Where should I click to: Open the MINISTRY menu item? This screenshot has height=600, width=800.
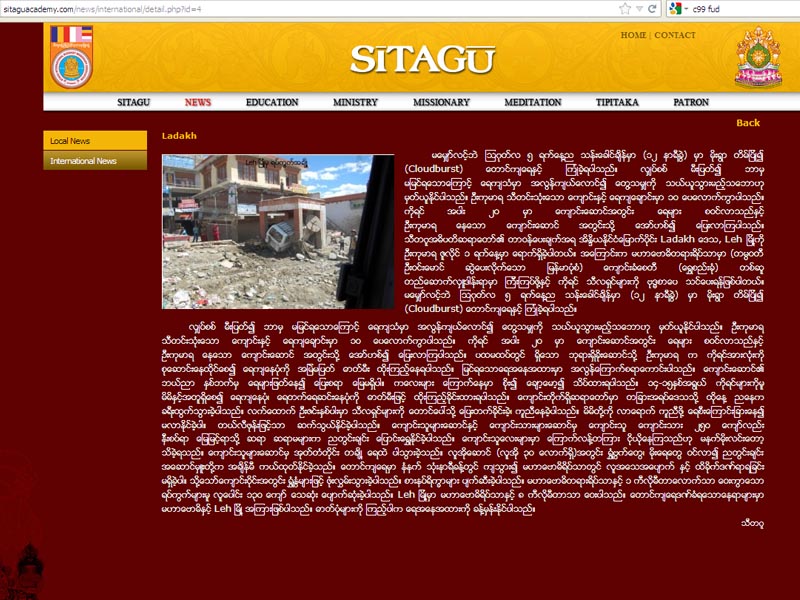(x=355, y=102)
